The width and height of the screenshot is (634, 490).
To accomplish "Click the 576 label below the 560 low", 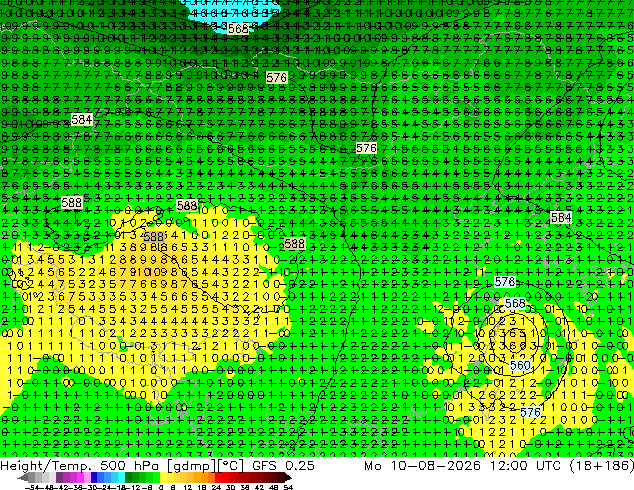I will [x=530, y=412].
